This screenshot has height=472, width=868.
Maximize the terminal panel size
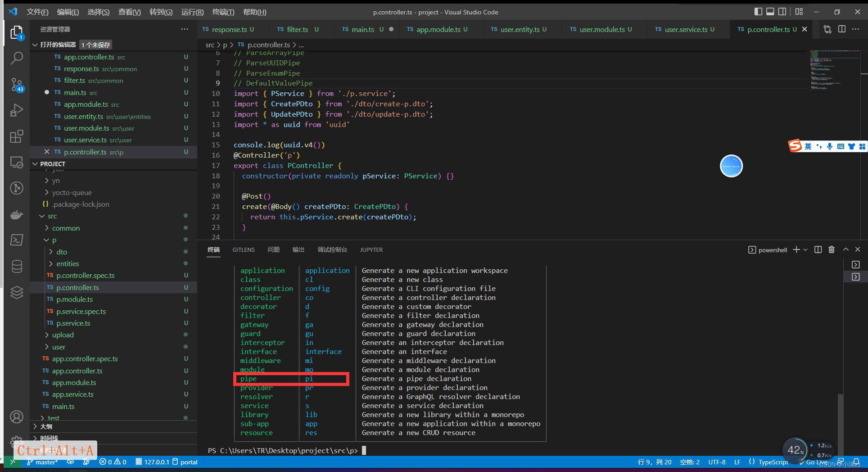pos(845,250)
